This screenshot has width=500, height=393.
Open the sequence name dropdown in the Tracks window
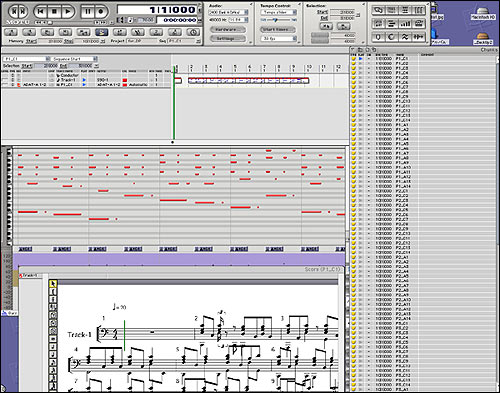(27, 59)
